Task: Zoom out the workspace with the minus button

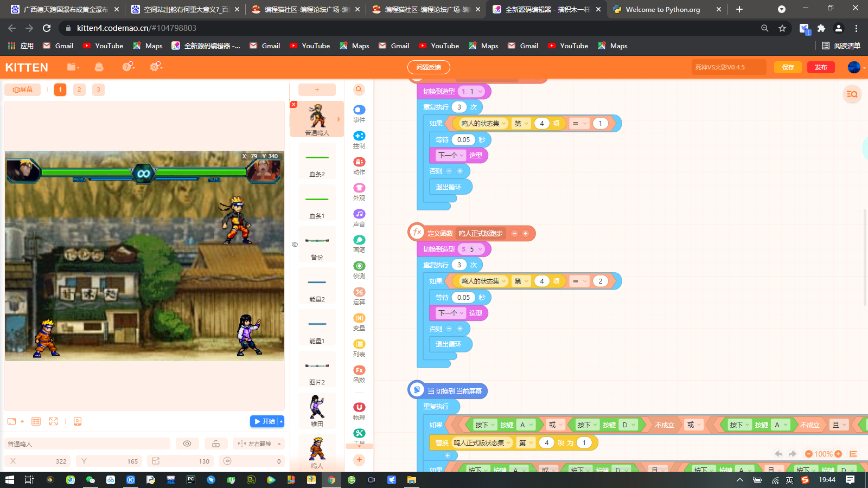Action: (x=809, y=454)
